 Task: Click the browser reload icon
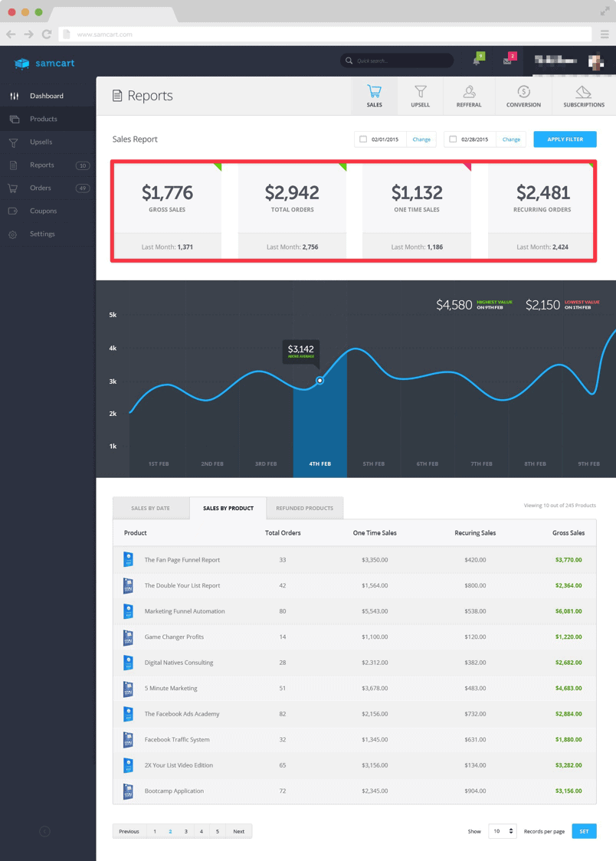pyautogui.click(x=47, y=34)
